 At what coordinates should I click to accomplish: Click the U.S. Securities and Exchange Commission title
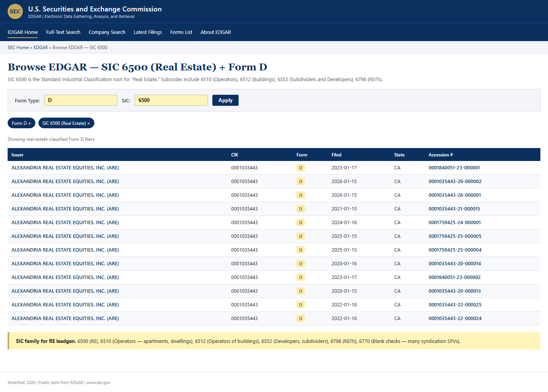pos(95,9)
